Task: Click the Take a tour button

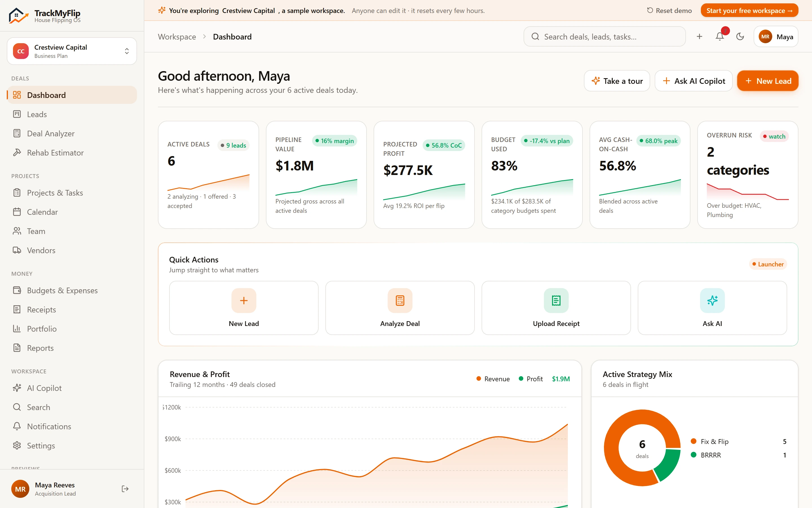Action: (617, 81)
